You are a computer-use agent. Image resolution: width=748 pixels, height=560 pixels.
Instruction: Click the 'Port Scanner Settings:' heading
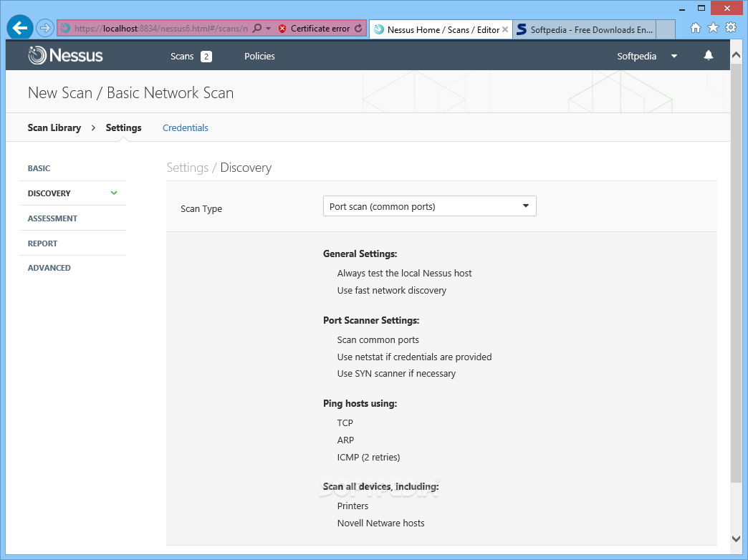(x=371, y=321)
